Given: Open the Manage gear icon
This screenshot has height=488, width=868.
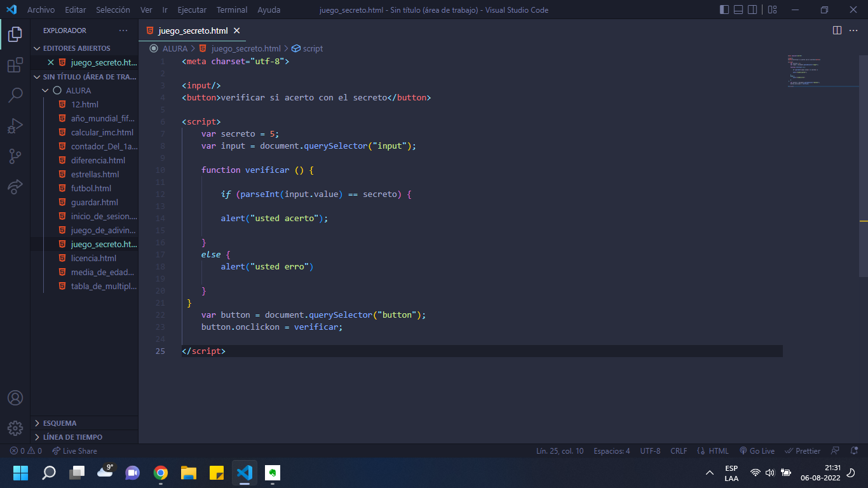Looking at the screenshot, I should [x=15, y=428].
